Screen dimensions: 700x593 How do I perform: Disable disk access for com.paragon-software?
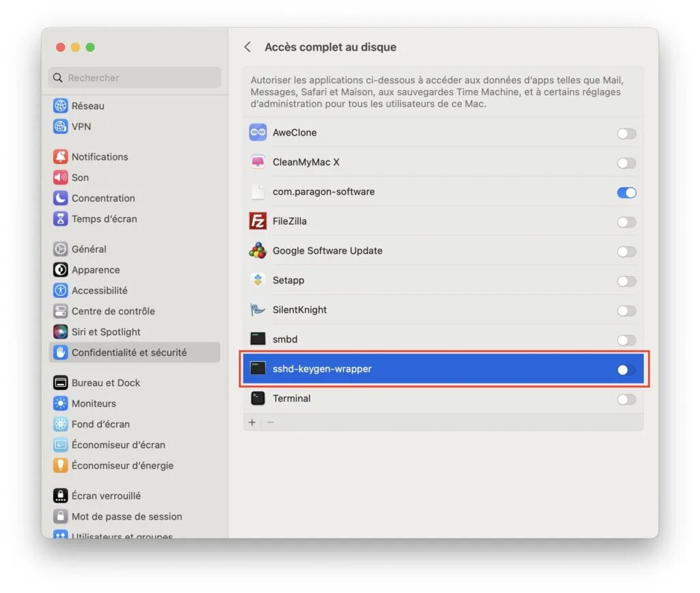point(626,193)
